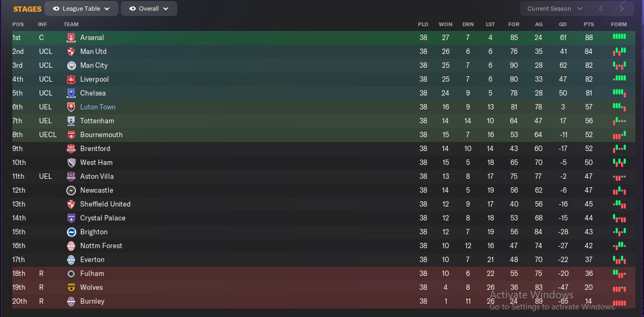Click the Fulham club crest icon
Screen dimensions: 644x317
pyautogui.click(x=71, y=274)
